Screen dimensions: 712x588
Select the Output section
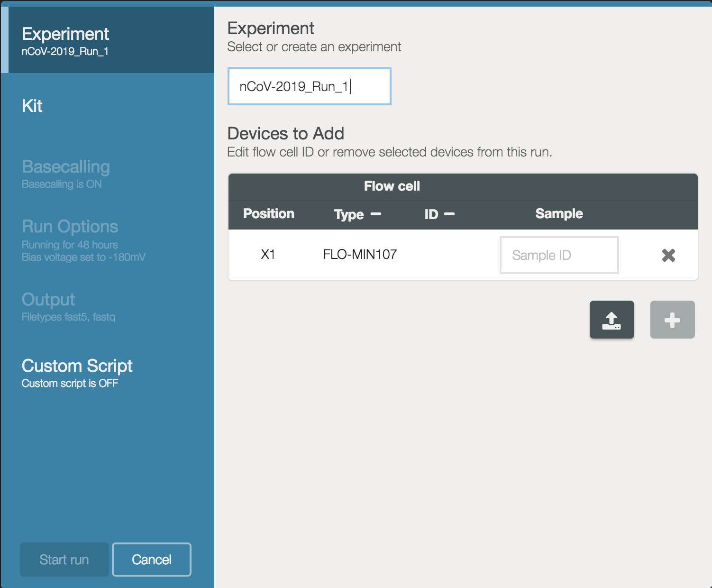pyautogui.click(x=49, y=306)
